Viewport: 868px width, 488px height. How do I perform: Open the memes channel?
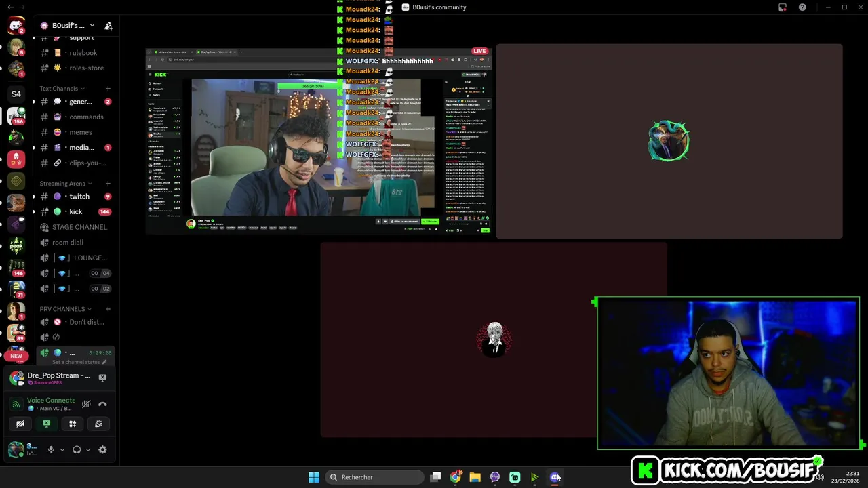75,132
